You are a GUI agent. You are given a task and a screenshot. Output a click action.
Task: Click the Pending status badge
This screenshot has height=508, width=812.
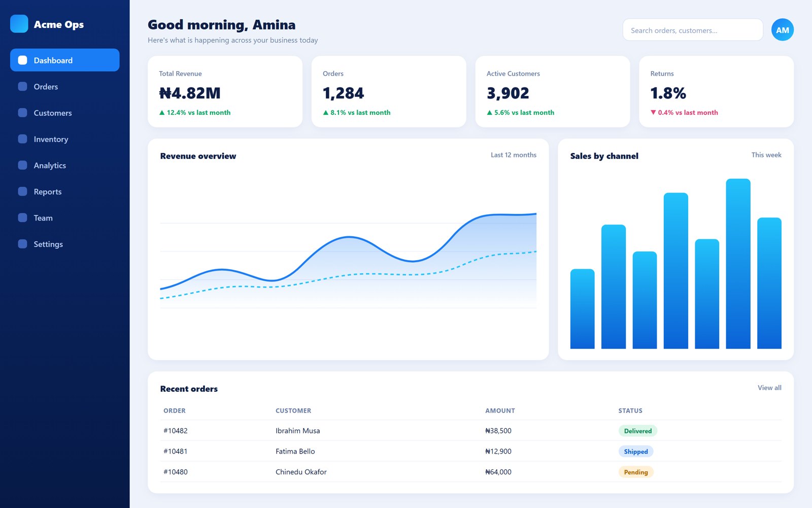[x=636, y=472]
